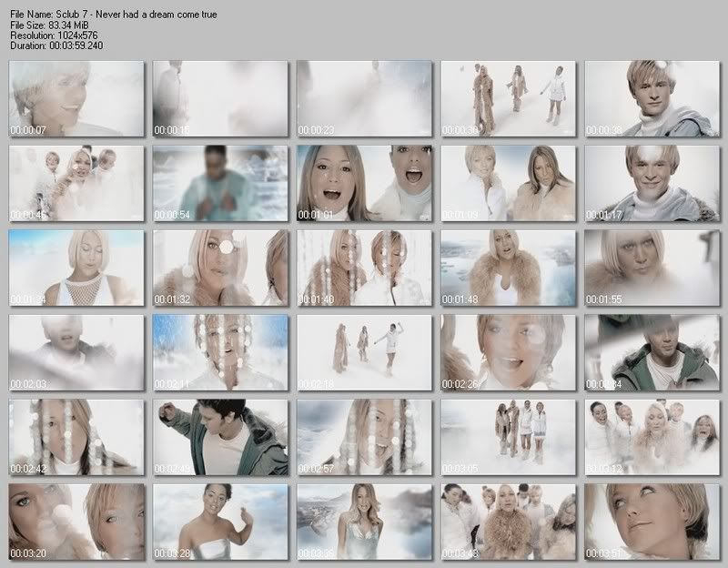728x568 pixels.
Task: Click the "Resolution: 1024x576" text
Action: (54, 35)
